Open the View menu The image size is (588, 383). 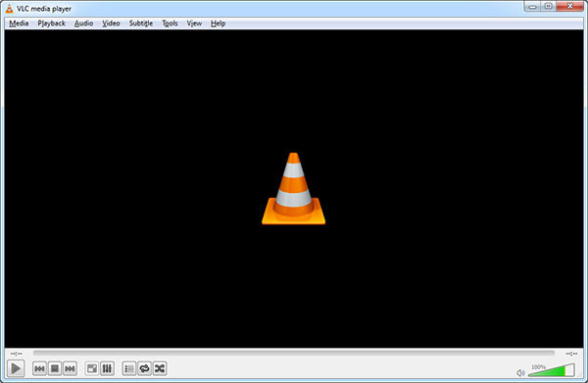(x=194, y=24)
